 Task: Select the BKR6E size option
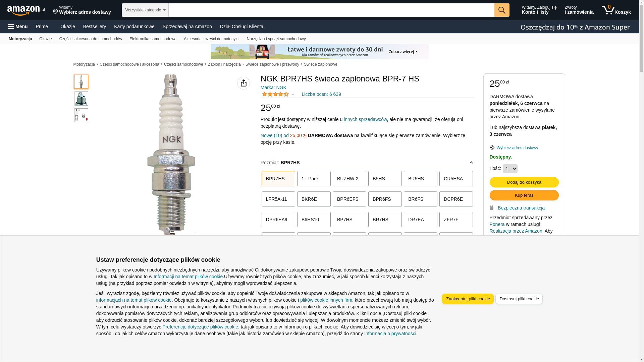(314, 199)
